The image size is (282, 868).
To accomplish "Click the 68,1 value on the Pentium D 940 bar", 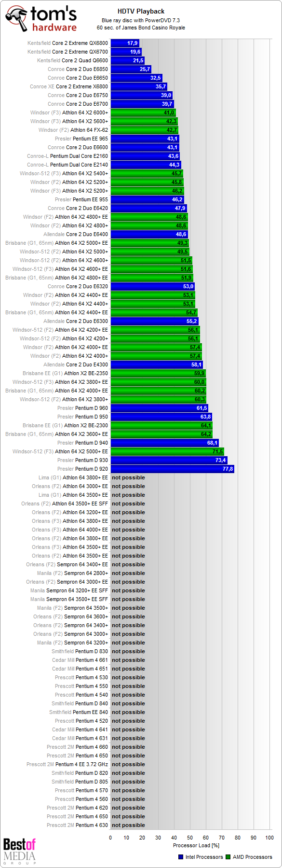I will [x=212, y=443].
